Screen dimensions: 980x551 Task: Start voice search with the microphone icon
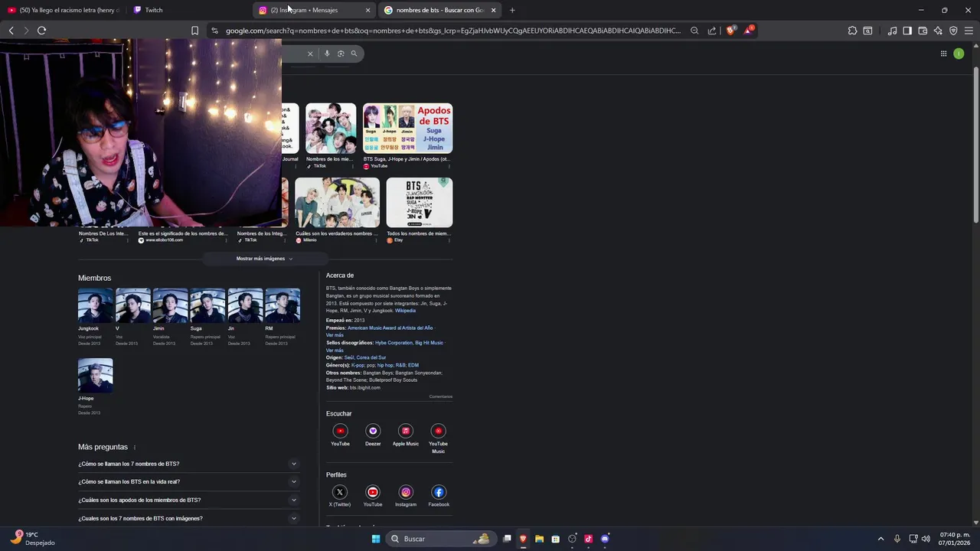(x=327, y=54)
